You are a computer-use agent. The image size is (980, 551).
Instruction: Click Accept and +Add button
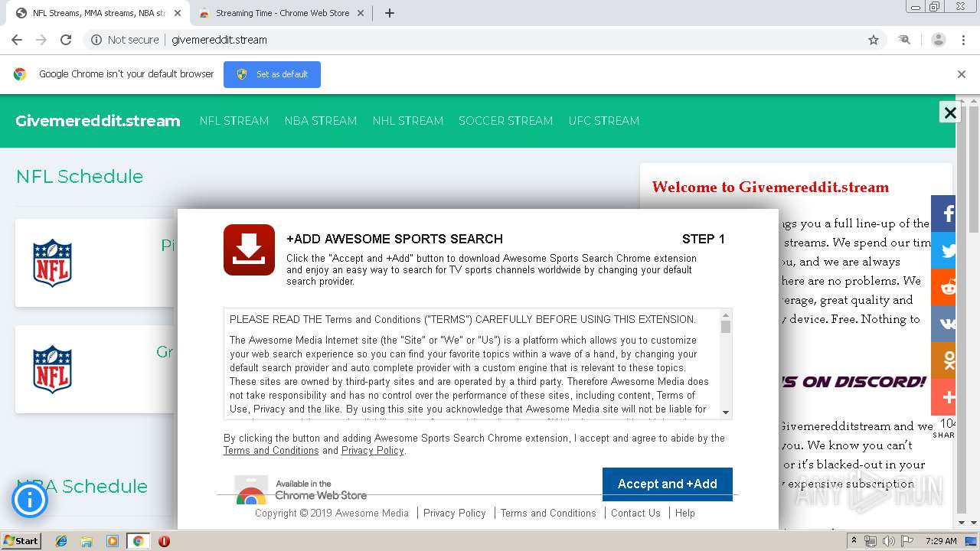coord(668,484)
